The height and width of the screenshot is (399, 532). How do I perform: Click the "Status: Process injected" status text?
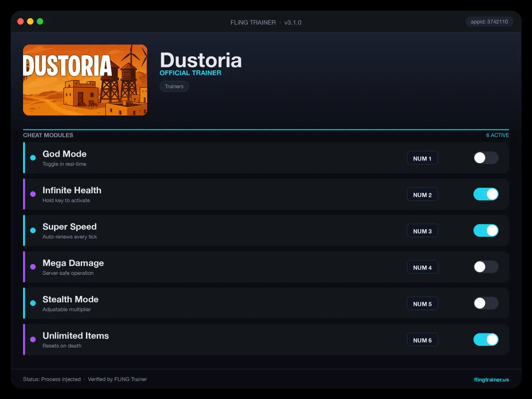pyautogui.click(x=52, y=379)
